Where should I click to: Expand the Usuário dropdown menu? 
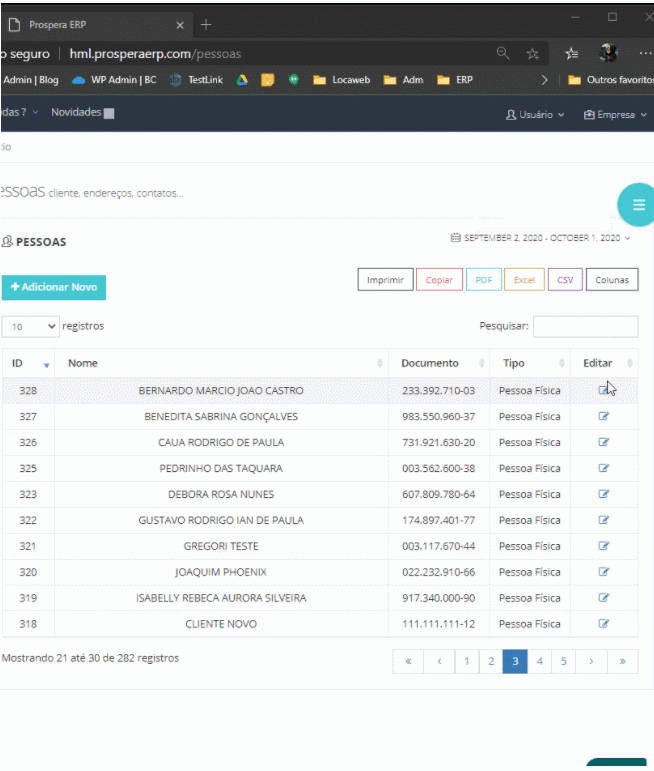tap(535, 114)
